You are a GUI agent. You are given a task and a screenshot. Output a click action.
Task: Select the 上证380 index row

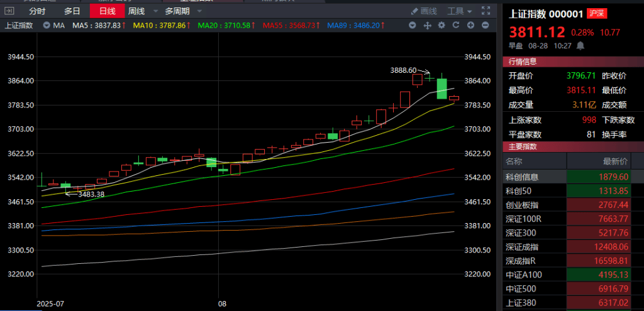(574, 302)
